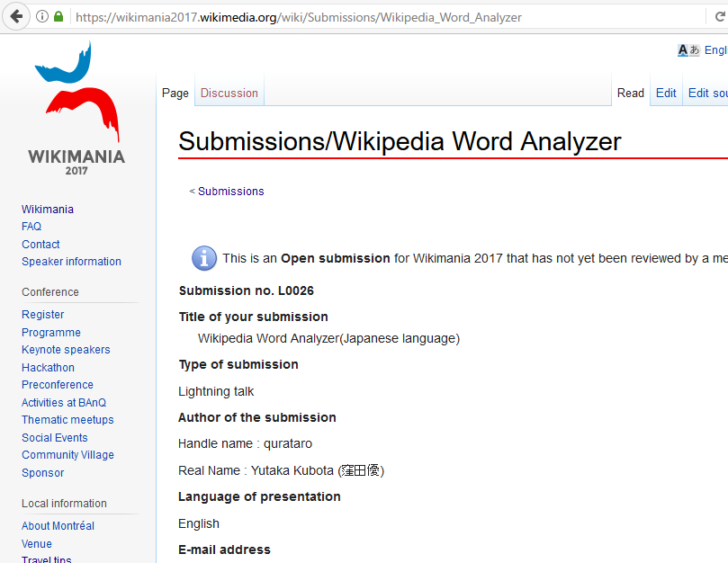Open the Programme link
The image size is (728, 563).
(x=51, y=333)
